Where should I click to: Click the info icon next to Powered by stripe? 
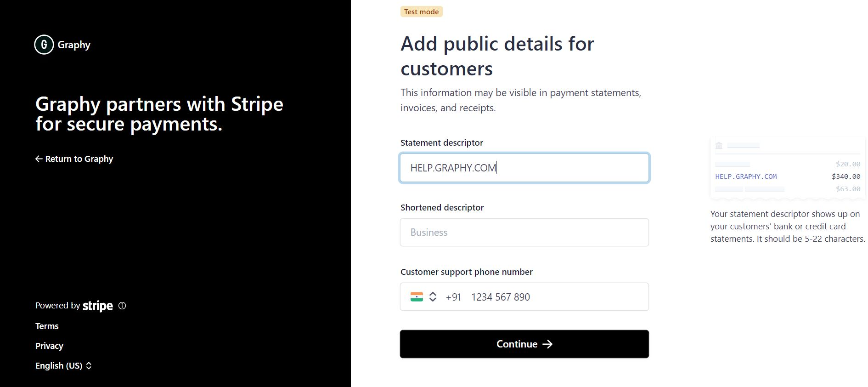pyautogui.click(x=122, y=306)
